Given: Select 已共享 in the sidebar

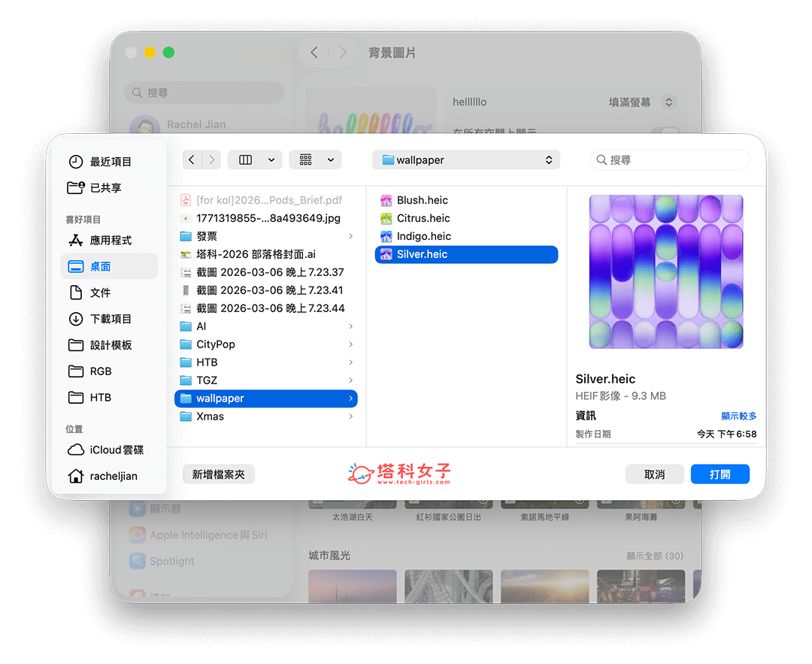Looking at the screenshot, I should (107, 187).
